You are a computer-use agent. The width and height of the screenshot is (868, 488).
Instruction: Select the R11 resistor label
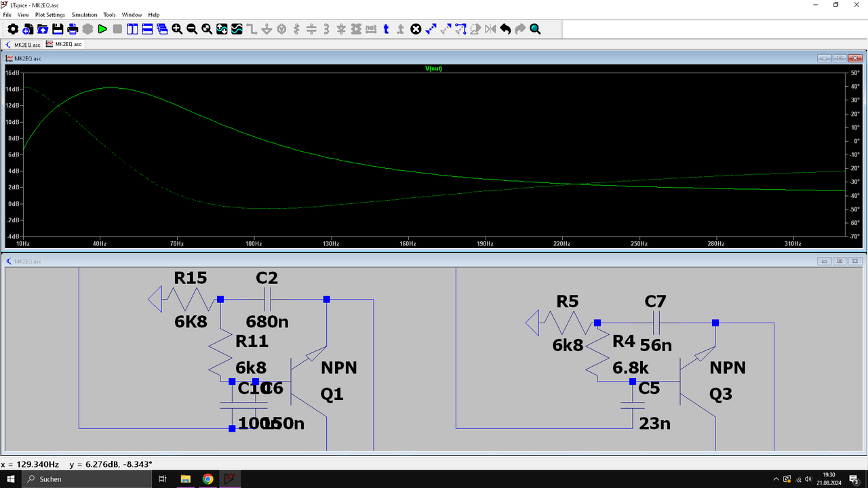(252, 341)
